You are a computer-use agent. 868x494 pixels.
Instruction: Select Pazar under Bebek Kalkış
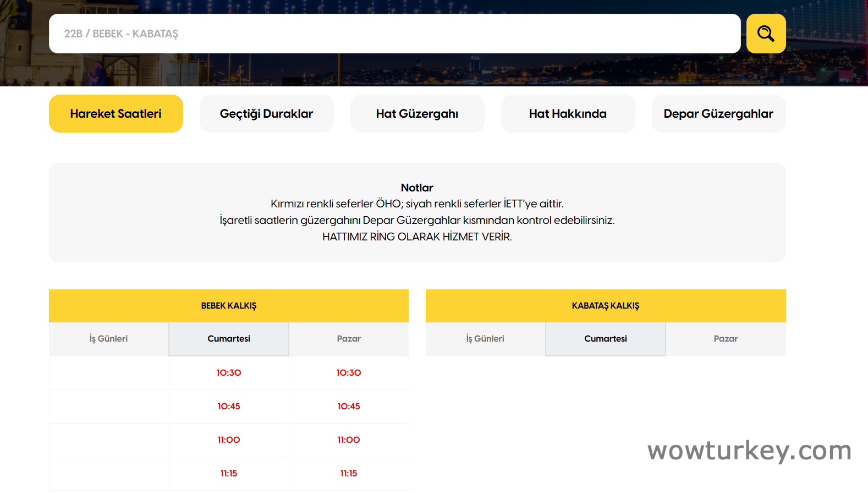pyautogui.click(x=349, y=339)
